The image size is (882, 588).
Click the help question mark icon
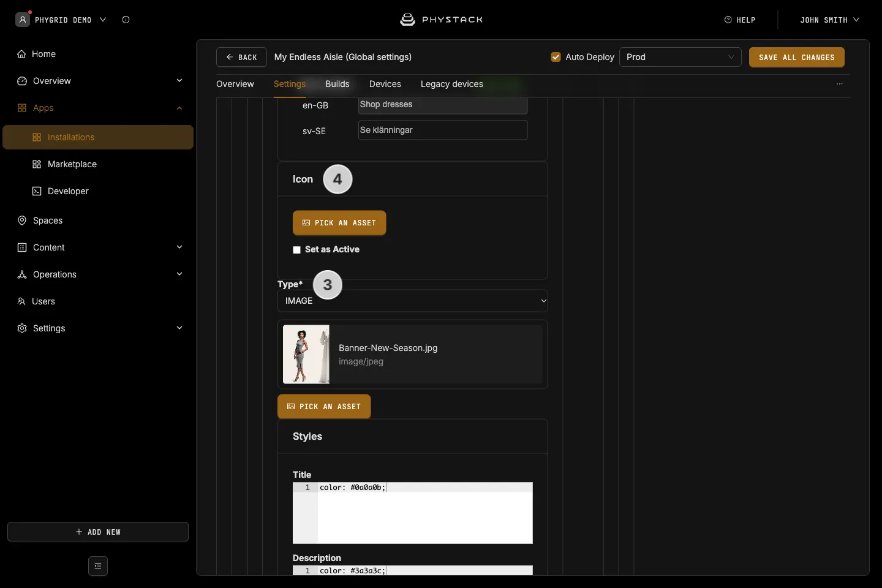pyautogui.click(x=728, y=20)
